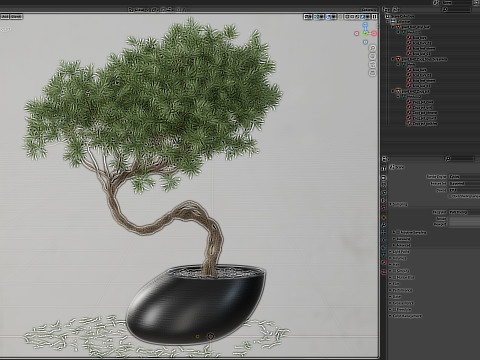480x360 pixels.
Task: Click the negative X axis circle on gizmo
Action: pyautogui.click(x=357, y=33)
